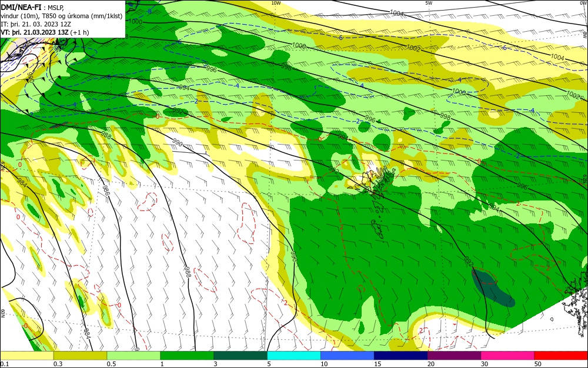
Task: Click the "DMI/NEA-FI" title text
Action: click(21, 7)
